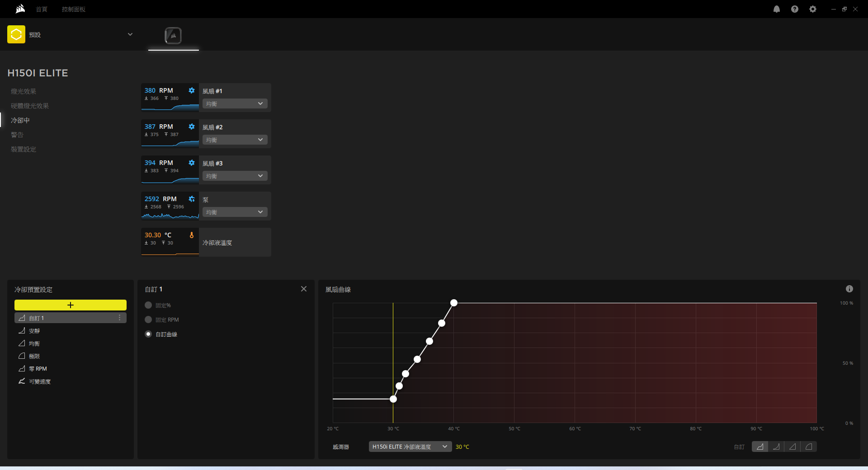Open the three-dot menu of 自訂 1 preset
This screenshot has width=868, height=470.
click(119, 318)
